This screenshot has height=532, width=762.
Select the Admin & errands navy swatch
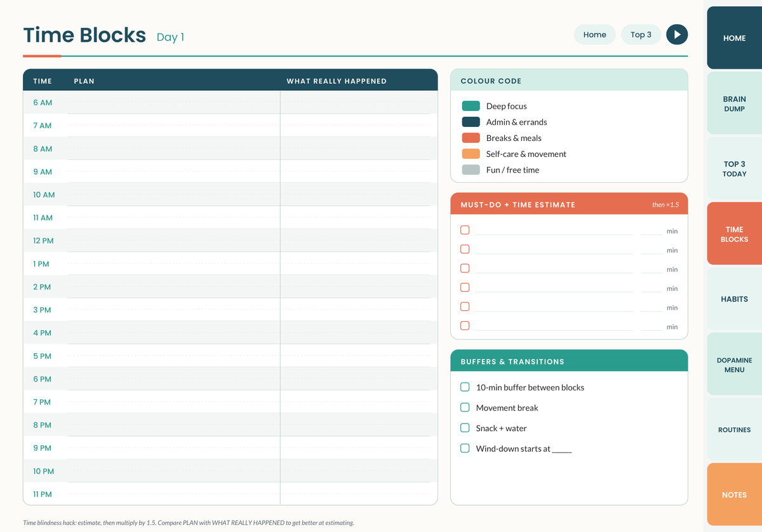coord(471,122)
